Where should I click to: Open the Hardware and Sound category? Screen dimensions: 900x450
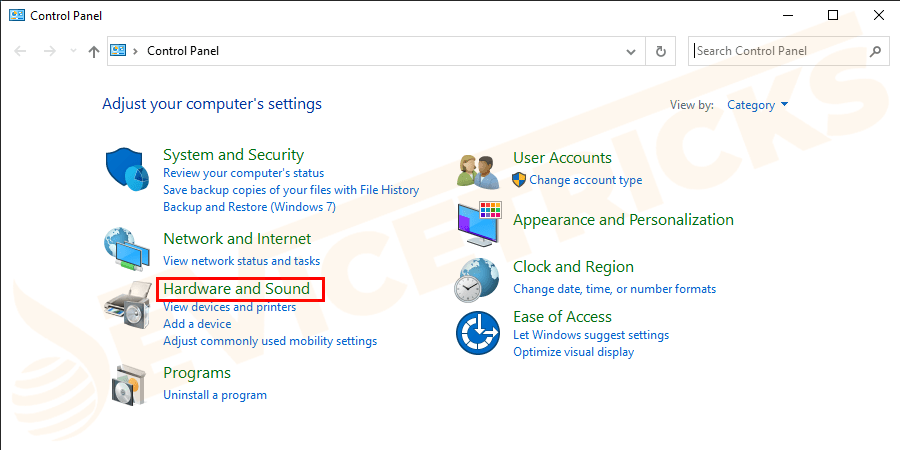point(236,289)
